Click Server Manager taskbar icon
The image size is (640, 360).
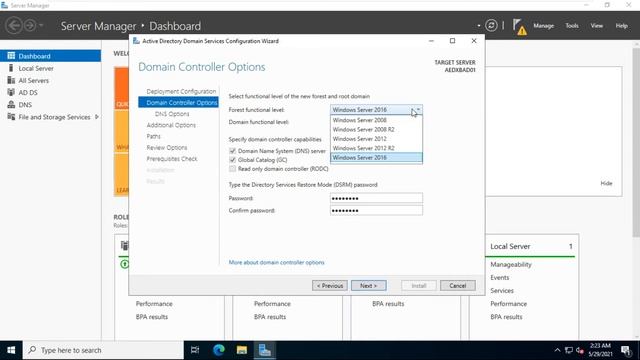pos(265,350)
